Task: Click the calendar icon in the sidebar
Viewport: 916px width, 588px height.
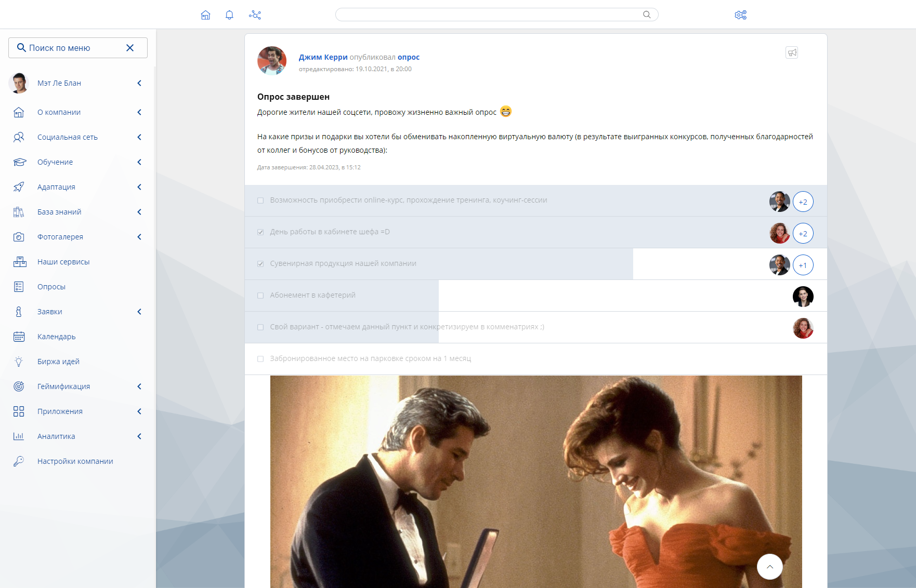Action: tap(19, 337)
